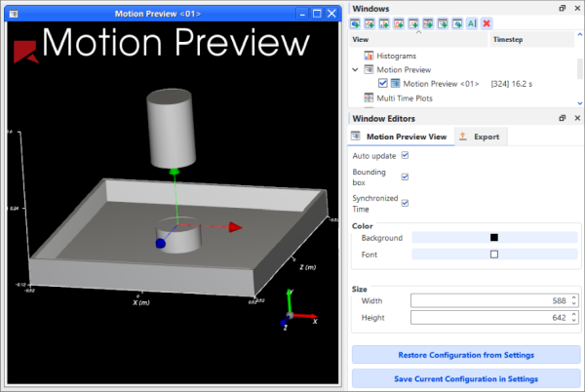Screen dimensions: 585x392
Task: Increase Height with the up spinner arrow
Action: pyautogui.click(x=574, y=314)
